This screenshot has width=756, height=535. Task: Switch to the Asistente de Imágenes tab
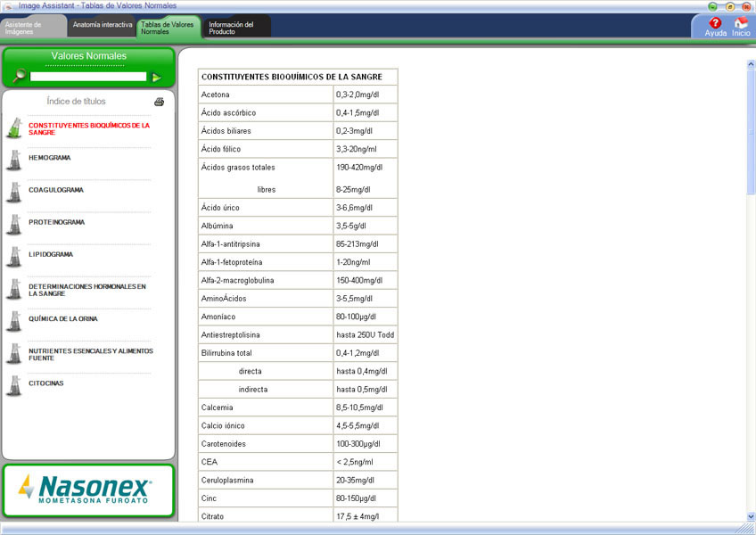tap(33, 28)
